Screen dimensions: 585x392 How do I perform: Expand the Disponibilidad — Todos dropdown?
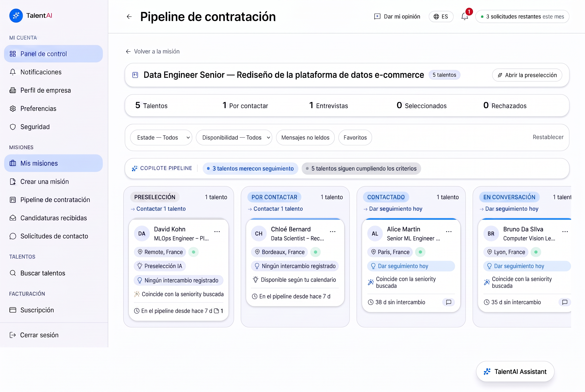234,138
